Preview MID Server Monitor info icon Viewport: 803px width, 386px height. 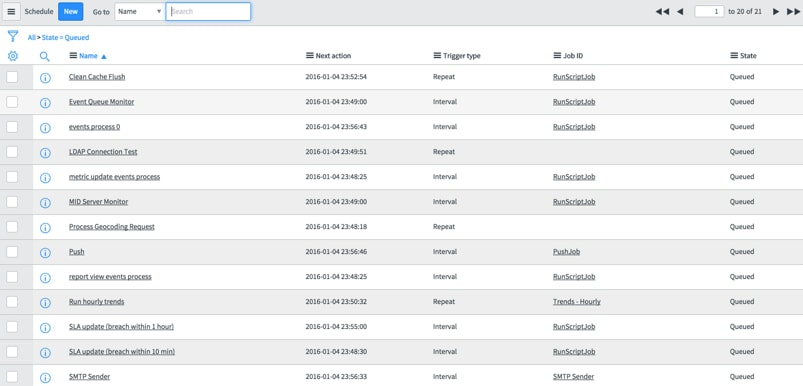coord(45,203)
